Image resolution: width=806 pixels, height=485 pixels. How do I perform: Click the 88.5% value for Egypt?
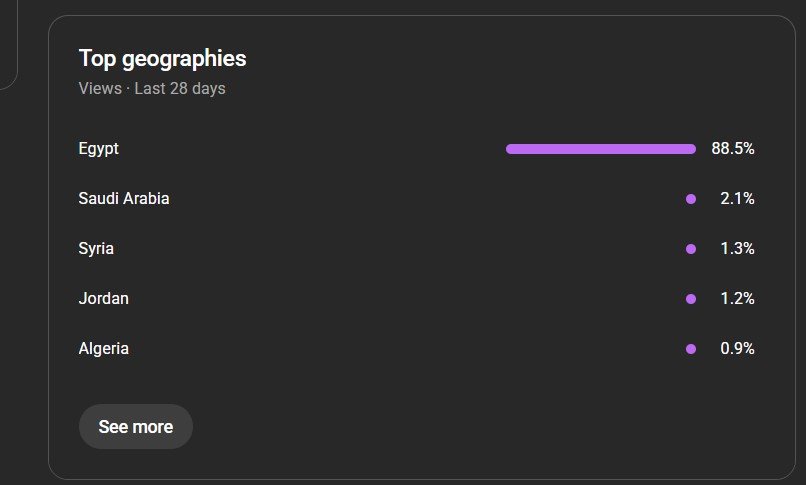pyautogui.click(x=733, y=149)
